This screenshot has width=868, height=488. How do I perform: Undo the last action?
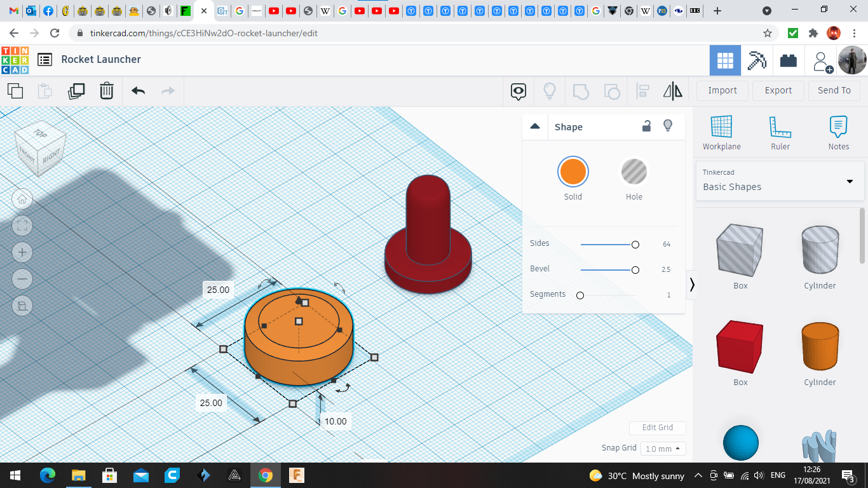(x=139, y=91)
